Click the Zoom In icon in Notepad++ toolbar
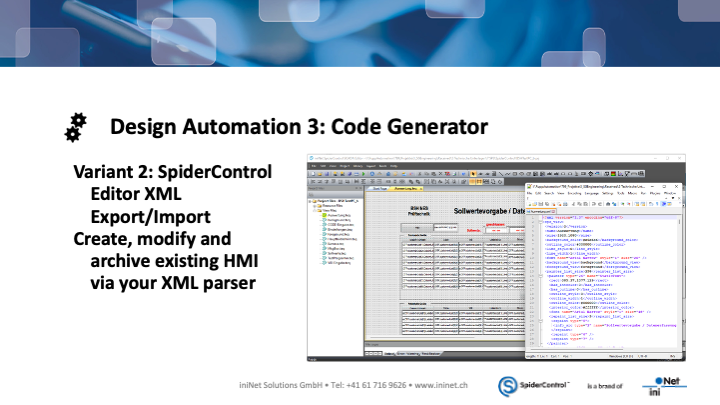Screen dimensions: 720x405 tap(622, 204)
